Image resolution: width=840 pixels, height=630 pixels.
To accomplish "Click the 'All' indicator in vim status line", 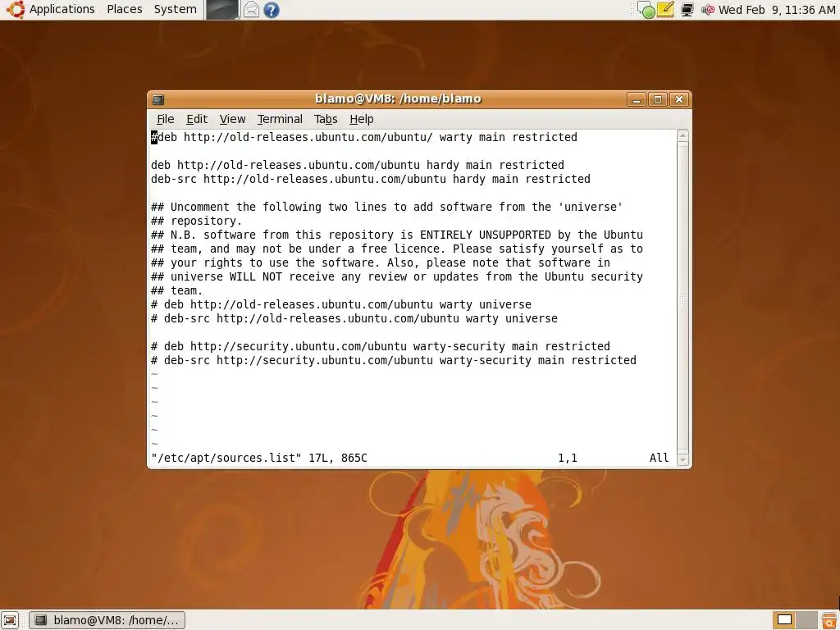I will (659, 458).
